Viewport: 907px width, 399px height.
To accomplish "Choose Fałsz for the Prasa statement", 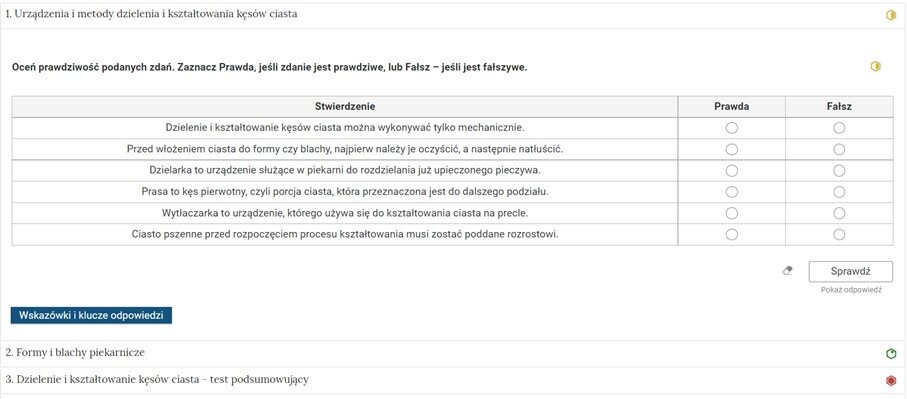I will pyautogui.click(x=839, y=191).
